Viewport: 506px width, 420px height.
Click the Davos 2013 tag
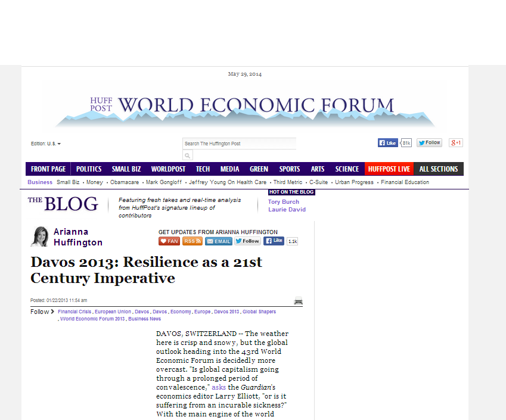226,312
